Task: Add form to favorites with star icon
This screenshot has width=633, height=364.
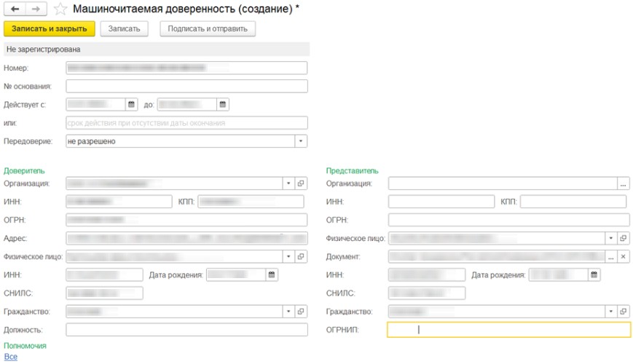Action: point(60,9)
